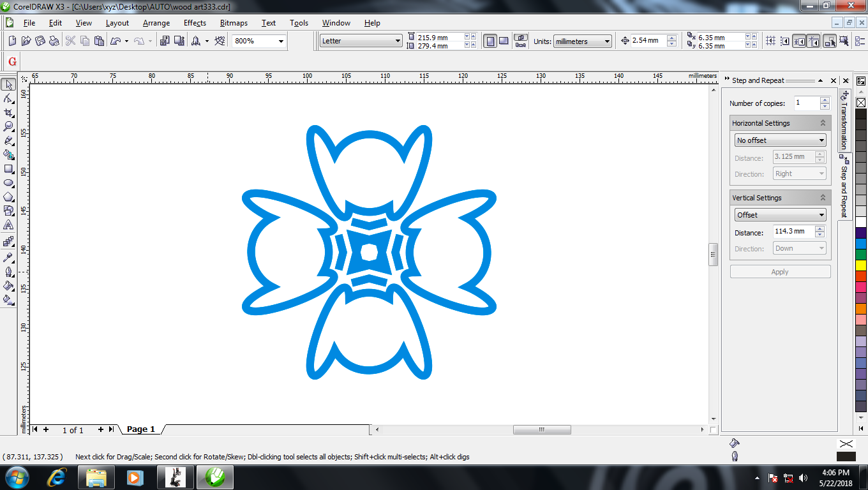Click the New document icon
The width and height of the screenshot is (868, 490).
12,41
